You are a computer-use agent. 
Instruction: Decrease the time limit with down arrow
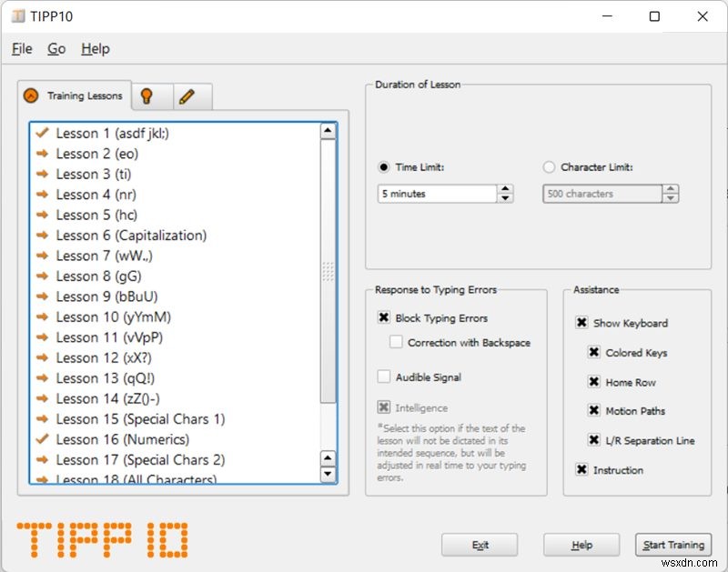[x=505, y=198]
